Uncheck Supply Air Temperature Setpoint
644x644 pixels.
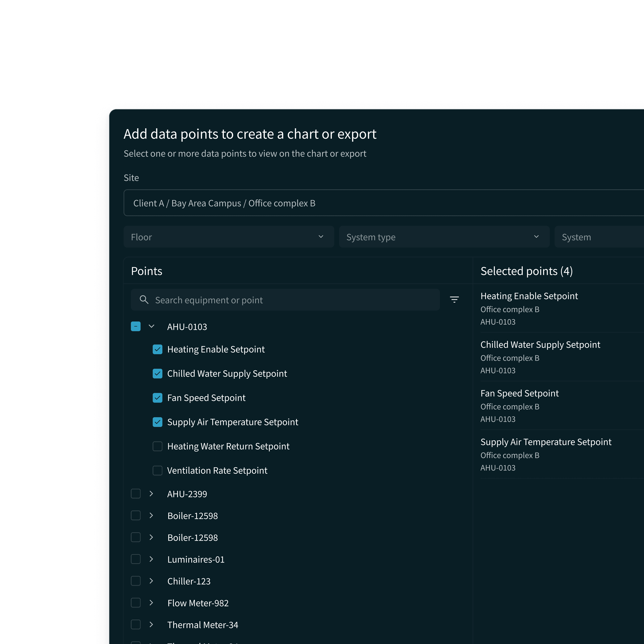(x=157, y=422)
